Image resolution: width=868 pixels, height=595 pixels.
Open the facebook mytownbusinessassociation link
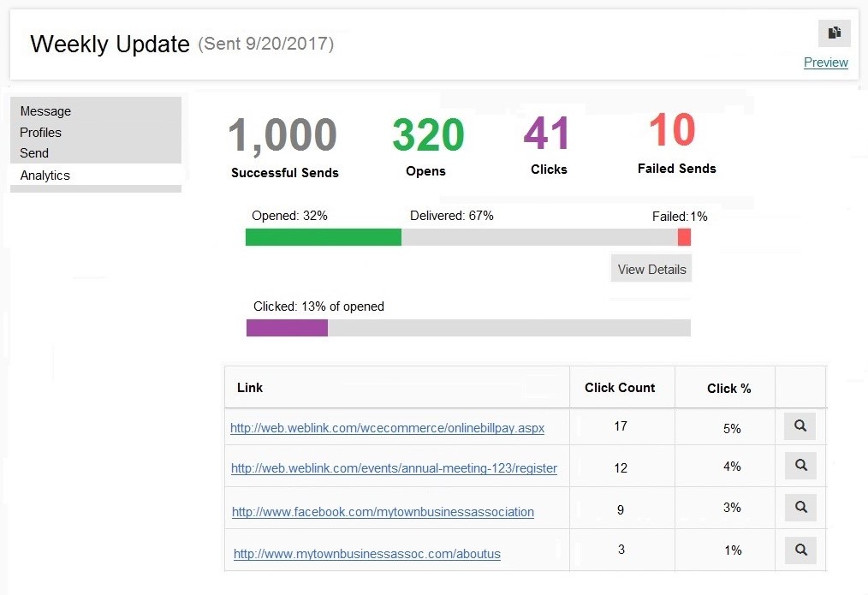pos(383,511)
